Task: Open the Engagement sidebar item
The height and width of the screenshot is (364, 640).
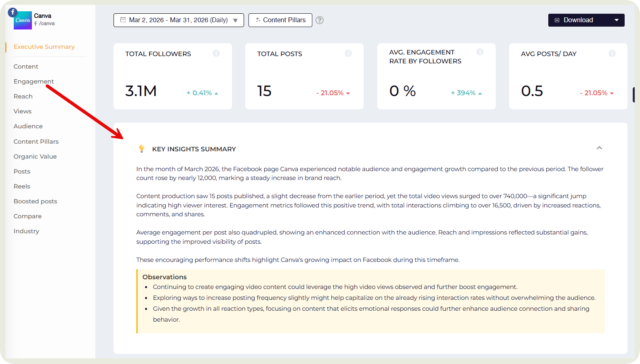Action: point(34,82)
